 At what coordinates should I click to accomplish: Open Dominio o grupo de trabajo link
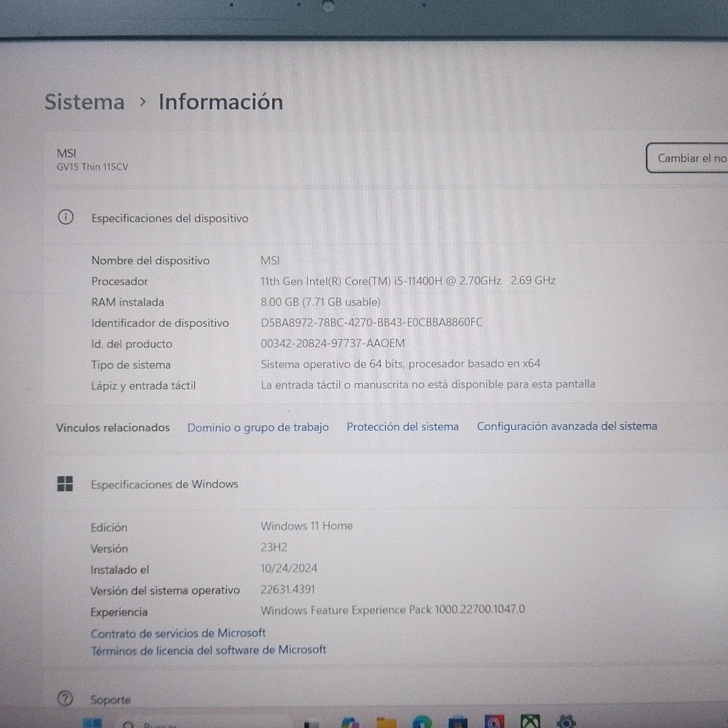(257, 427)
